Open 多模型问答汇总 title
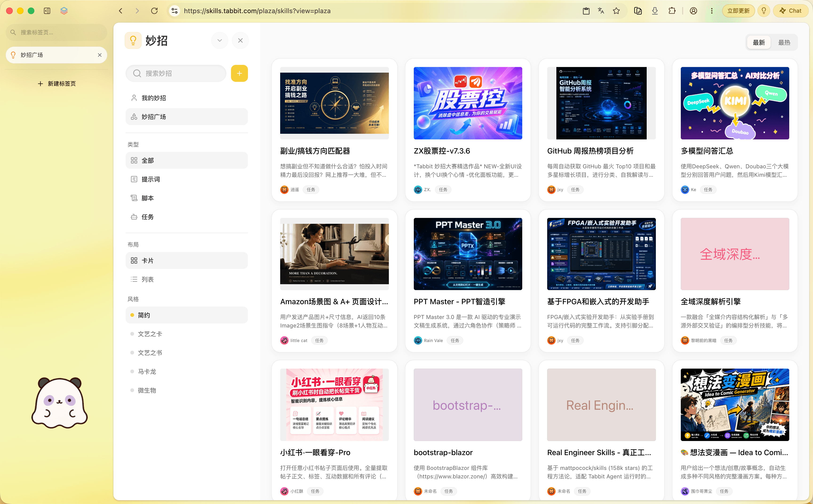813x504 pixels. point(707,151)
